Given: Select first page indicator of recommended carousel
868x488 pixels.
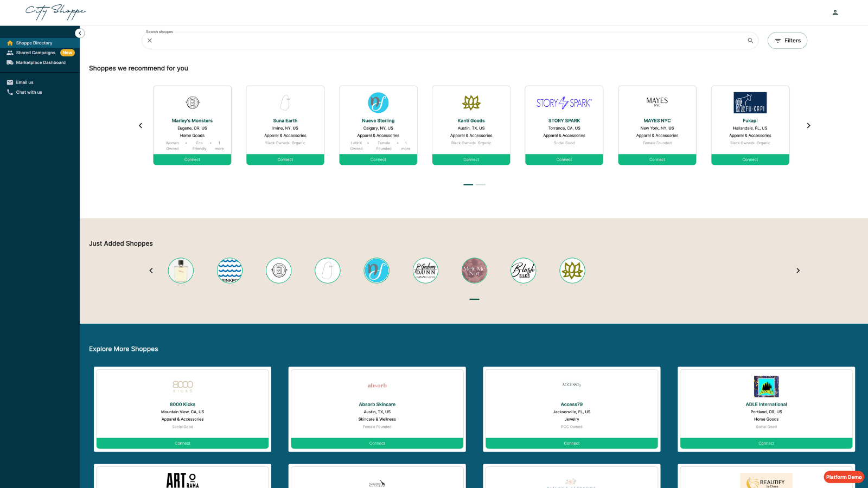Looking at the screenshot, I should (x=468, y=184).
